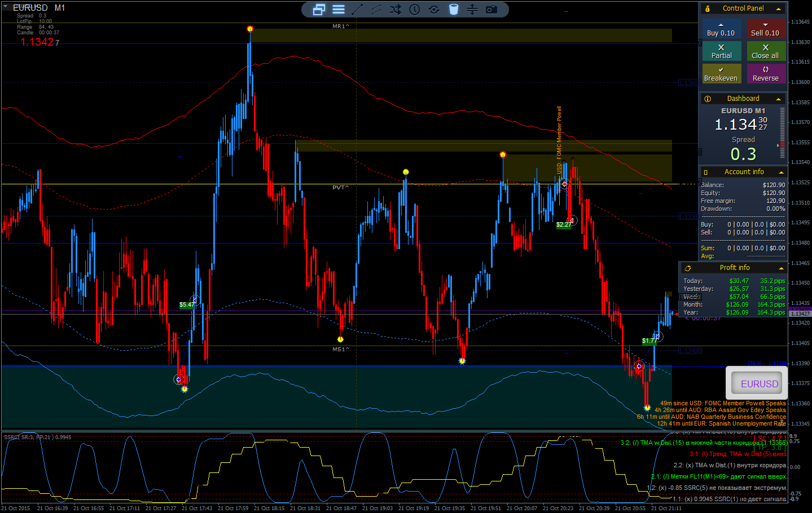Click the Month profit $126.09 row

(x=734, y=304)
